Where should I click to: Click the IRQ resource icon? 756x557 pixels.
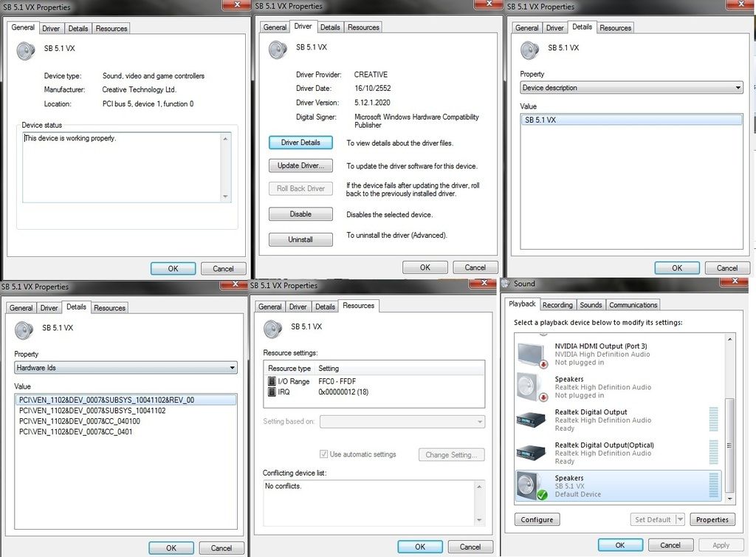tap(272, 392)
